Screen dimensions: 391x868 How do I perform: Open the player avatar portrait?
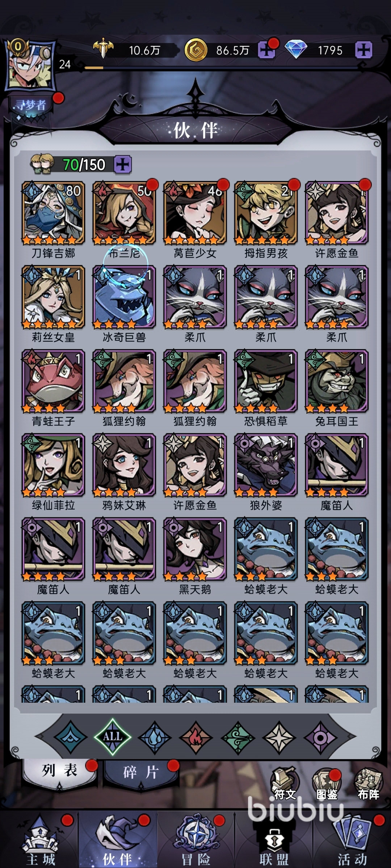coord(30,65)
